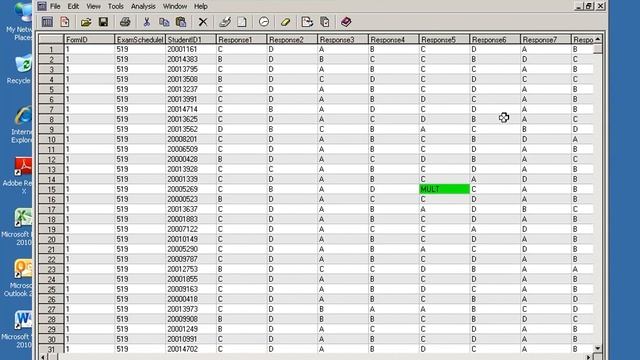This screenshot has height=360, width=640.
Task: Click student ID cell 20014702
Action: [x=191, y=349]
